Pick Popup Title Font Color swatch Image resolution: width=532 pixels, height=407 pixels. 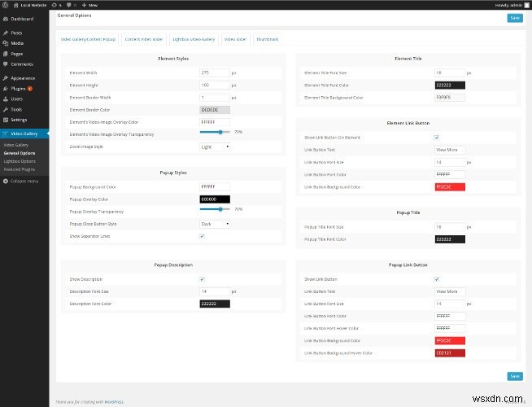(x=450, y=239)
